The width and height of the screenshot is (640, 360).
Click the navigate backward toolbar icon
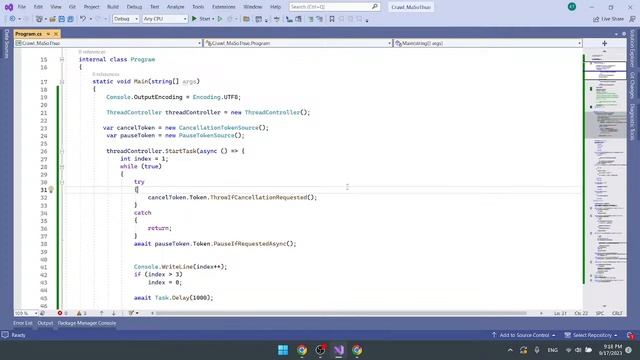pyautogui.click(x=12, y=19)
